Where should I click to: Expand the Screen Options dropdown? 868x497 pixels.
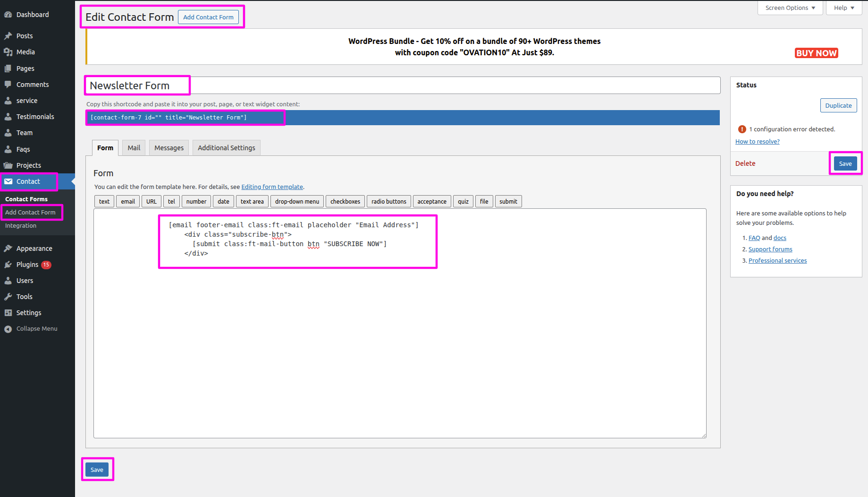point(790,8)
